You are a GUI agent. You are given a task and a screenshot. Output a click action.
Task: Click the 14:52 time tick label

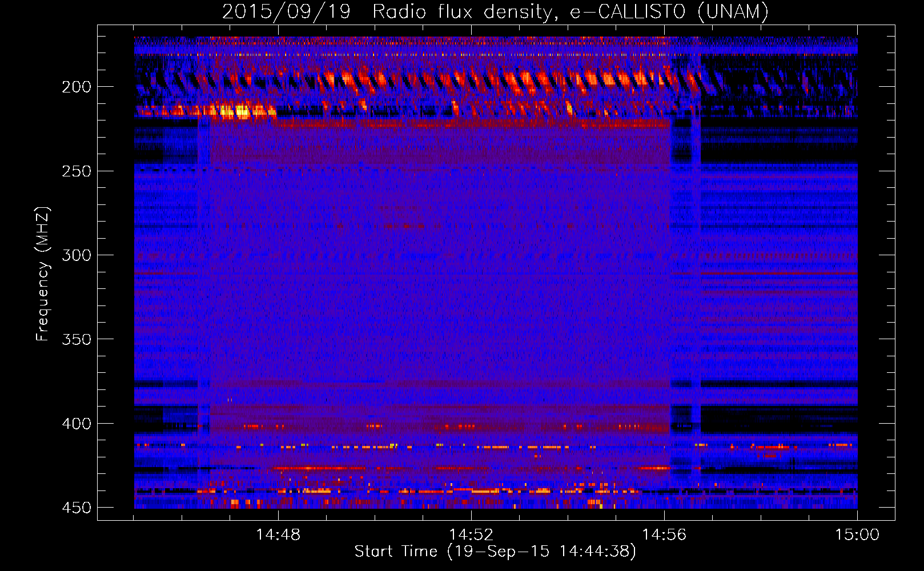(471, 535)
